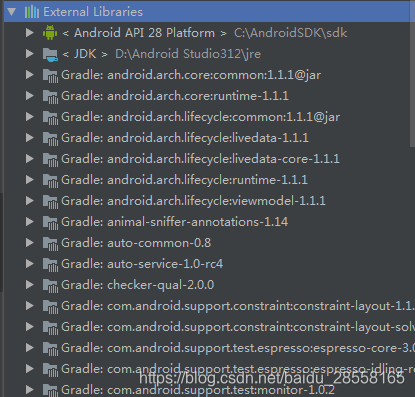This screenshot has height=397, width=415.
Task: Expand android.arch.lifecycle:livedata-1.1.1 arrow
Action: click(x=30, y=138)
